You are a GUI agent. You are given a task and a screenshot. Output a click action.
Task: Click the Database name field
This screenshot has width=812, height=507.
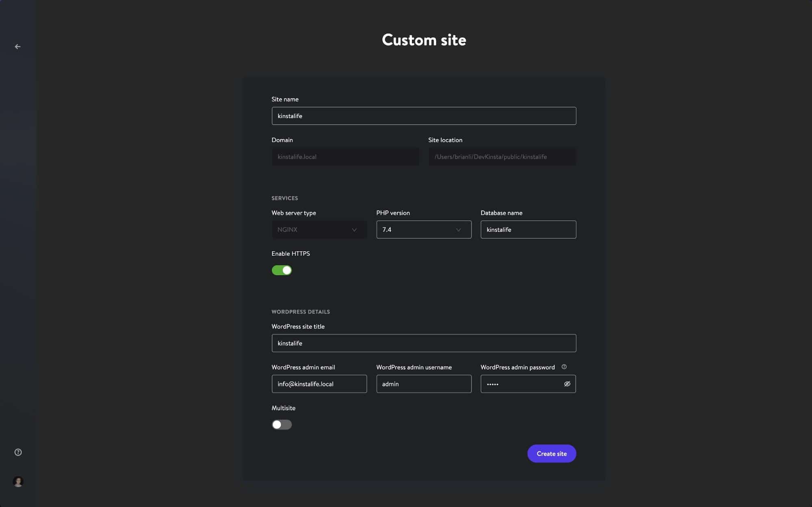coord(528,229)
